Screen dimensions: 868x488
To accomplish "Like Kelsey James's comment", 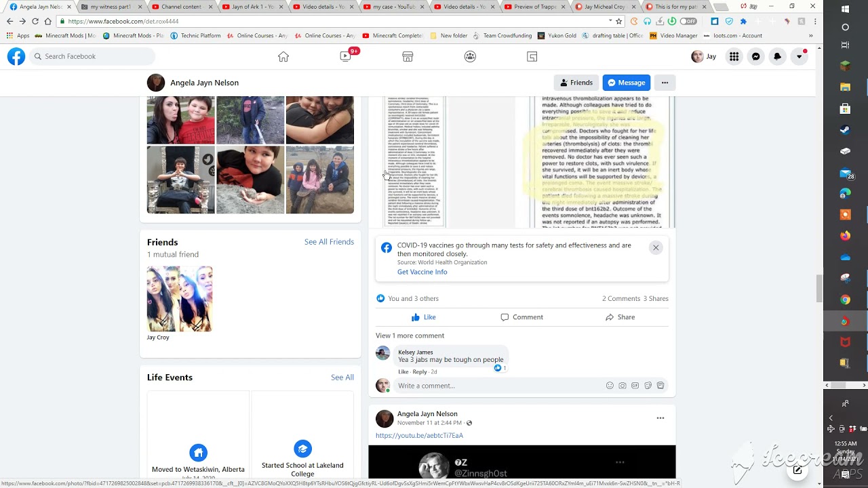I will pyautogui.click(x=403, y=372).
